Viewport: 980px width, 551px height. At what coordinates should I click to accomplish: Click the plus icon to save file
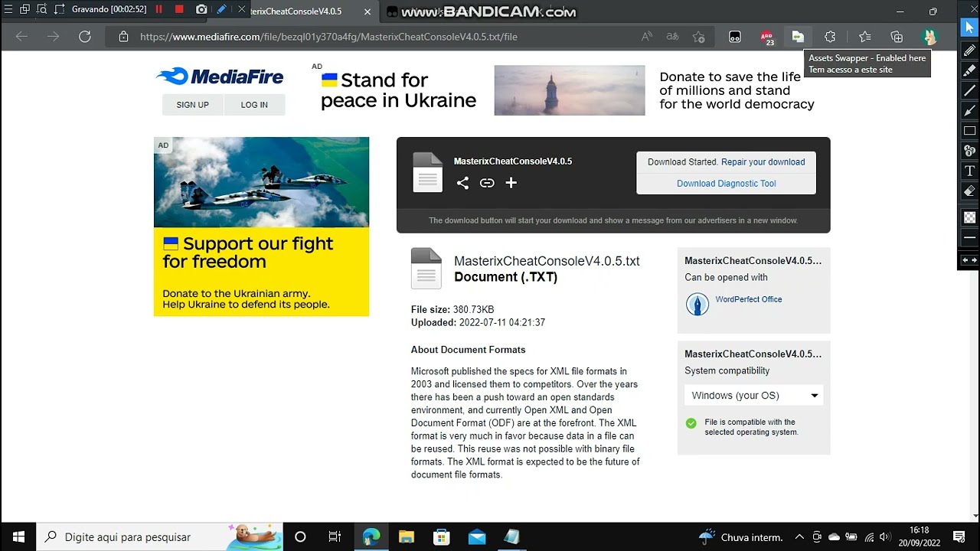[x=511, y=183]
